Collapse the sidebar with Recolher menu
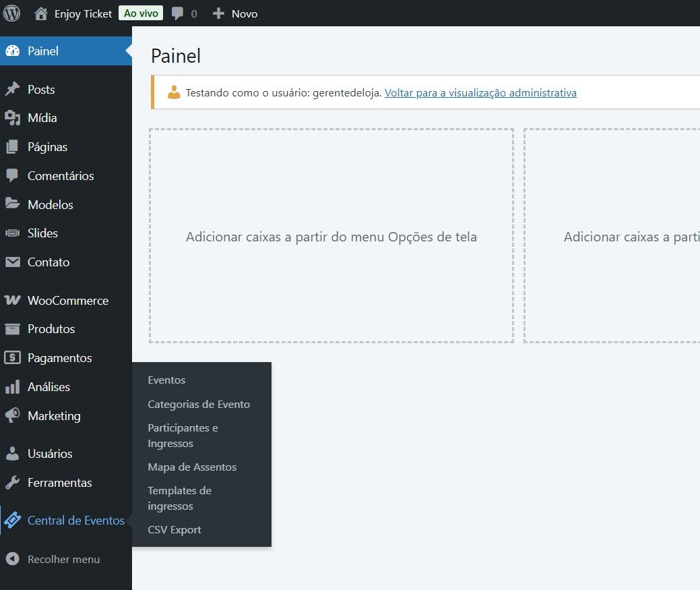Viewport: 700px width, 590px height. (63, 559)
